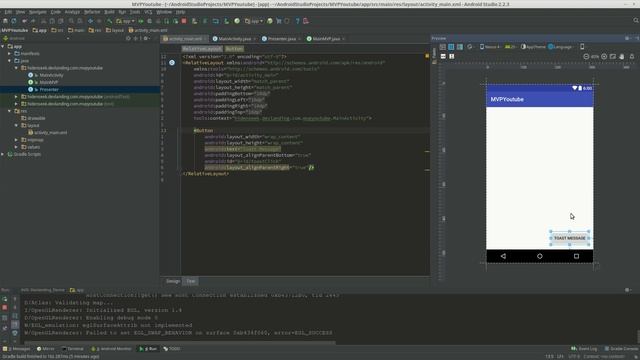
Task: Click the SDK Manager icon in toolbar
Action: [x=226, y=21]
